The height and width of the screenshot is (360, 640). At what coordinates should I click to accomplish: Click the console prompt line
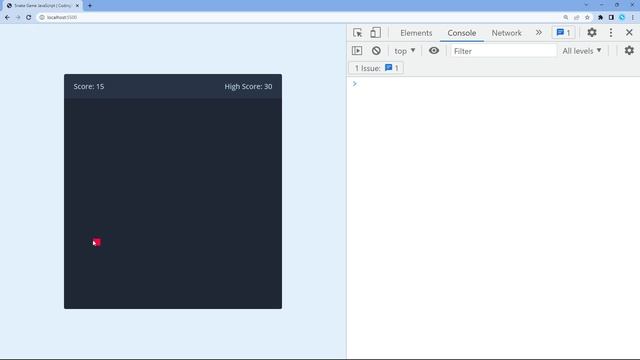(x=493, y=84)
